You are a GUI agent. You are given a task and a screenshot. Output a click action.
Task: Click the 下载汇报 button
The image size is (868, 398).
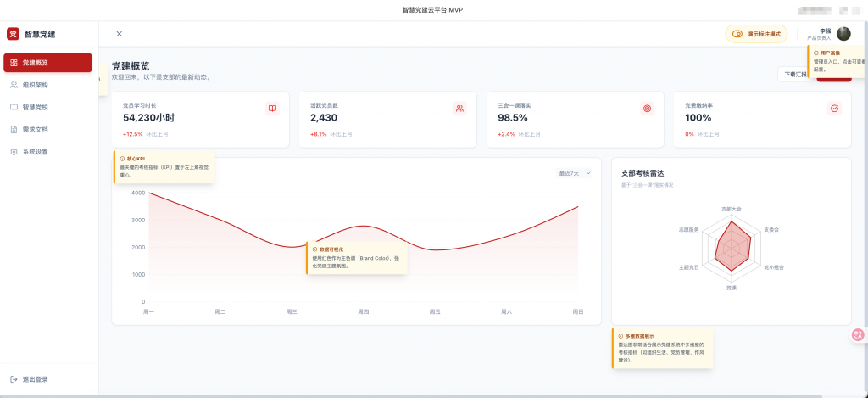coord(794,75)
